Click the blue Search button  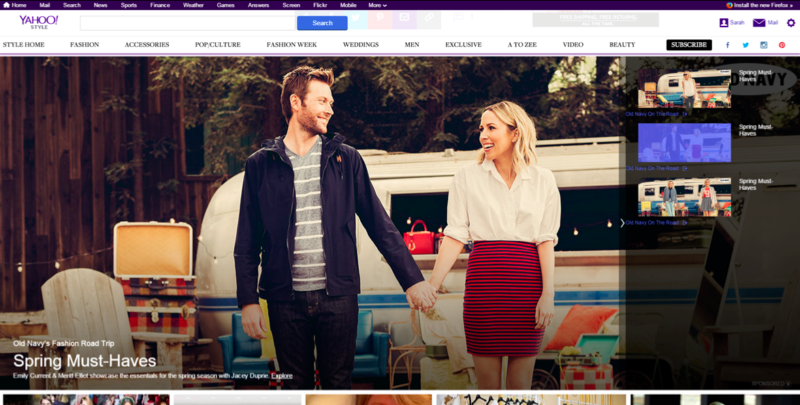point(322,23)
